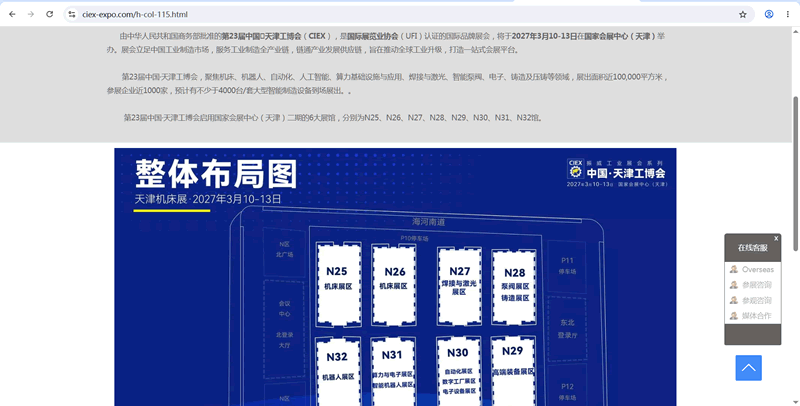
Task: Click the 整体布局图 heading
Action: [x=216, y=174]
